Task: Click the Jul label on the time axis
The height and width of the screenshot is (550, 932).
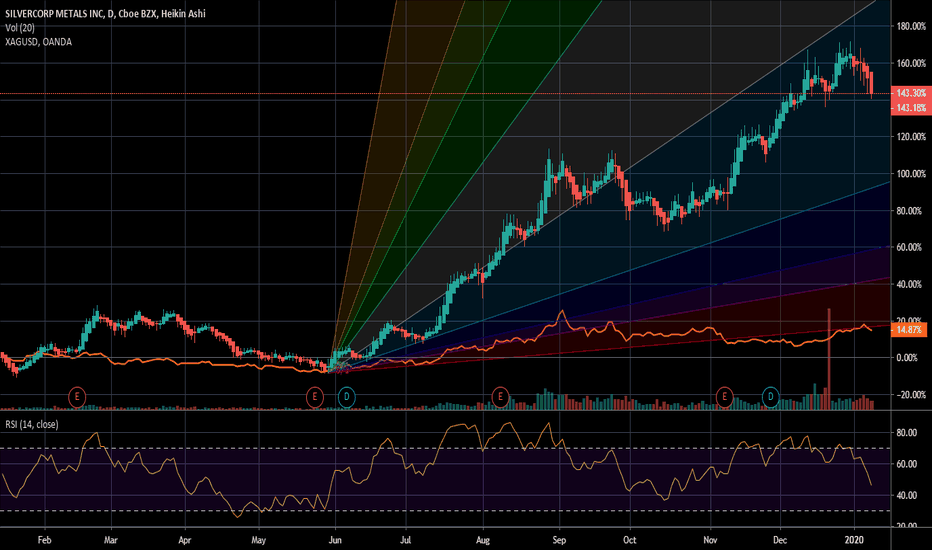Action: [406, 540]
